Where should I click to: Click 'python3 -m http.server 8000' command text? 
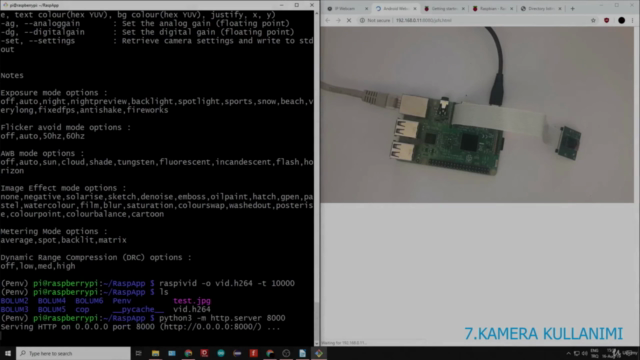(x=222, y=318)
